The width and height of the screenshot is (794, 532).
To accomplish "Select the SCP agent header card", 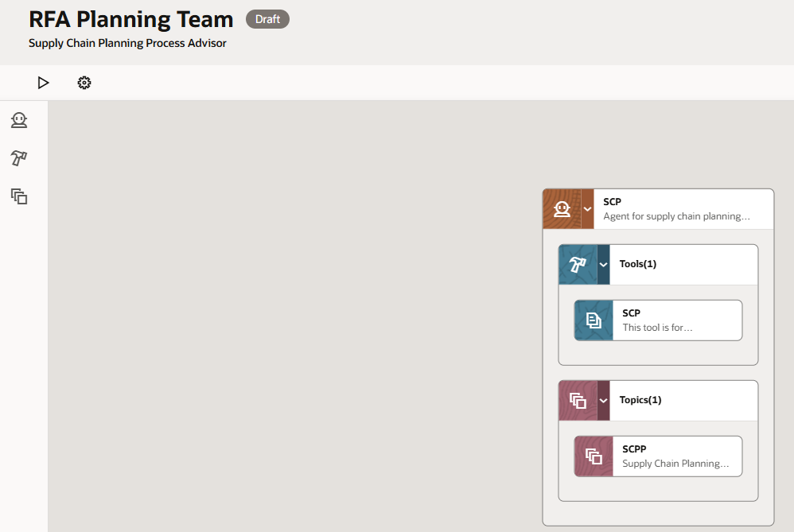I will coord(658,209).
